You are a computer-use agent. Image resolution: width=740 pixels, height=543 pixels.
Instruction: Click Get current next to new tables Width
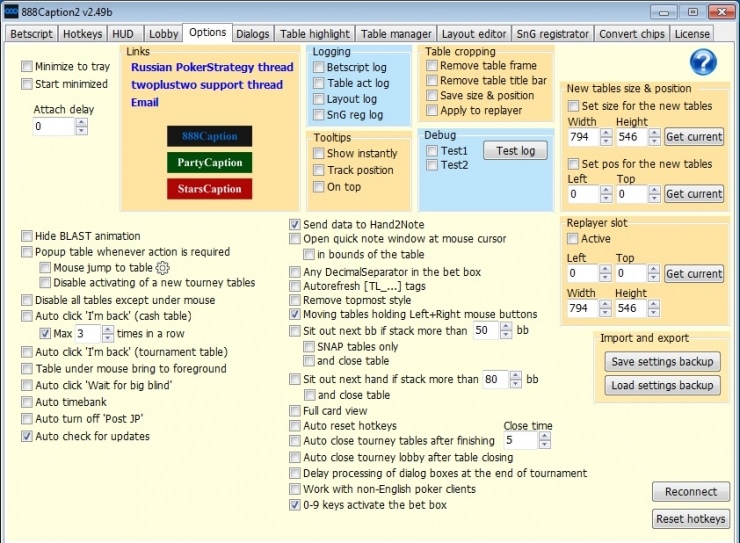(x=694, y=137)
